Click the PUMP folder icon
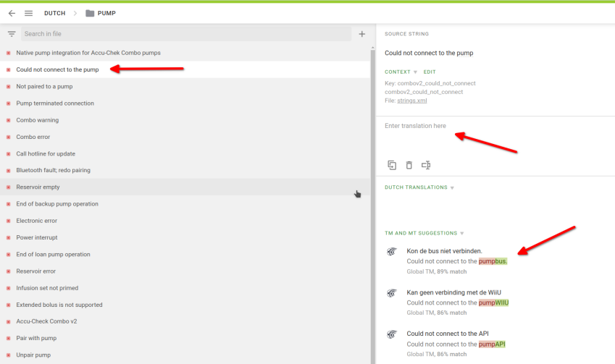The width and height of the screenshot is (615, 364). coord(90,13)
